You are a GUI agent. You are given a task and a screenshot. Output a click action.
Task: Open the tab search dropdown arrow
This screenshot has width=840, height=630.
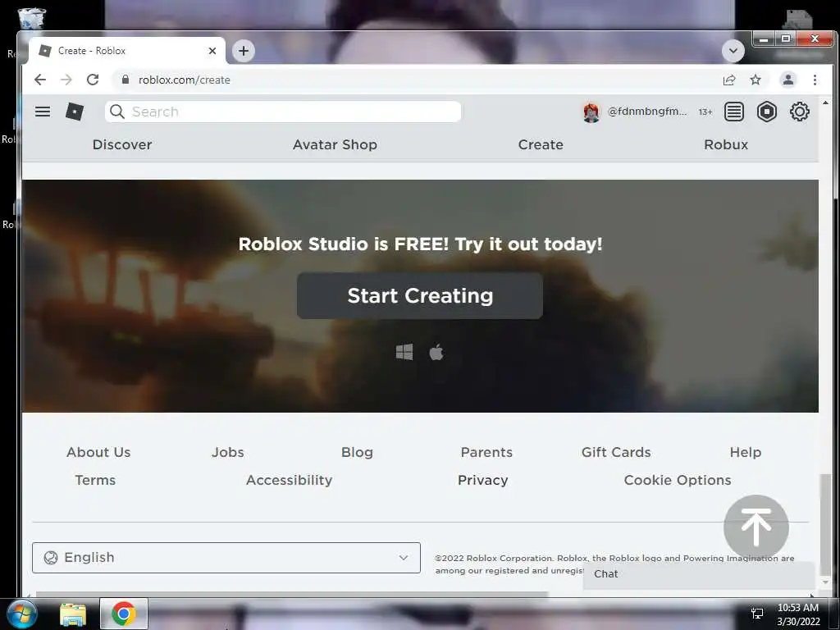pos(733,51)
